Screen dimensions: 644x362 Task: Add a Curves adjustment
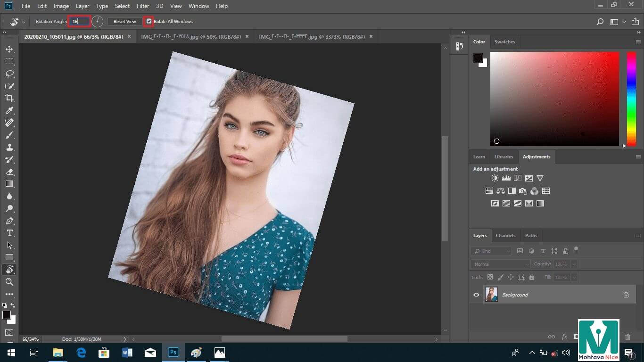[517, 178]
